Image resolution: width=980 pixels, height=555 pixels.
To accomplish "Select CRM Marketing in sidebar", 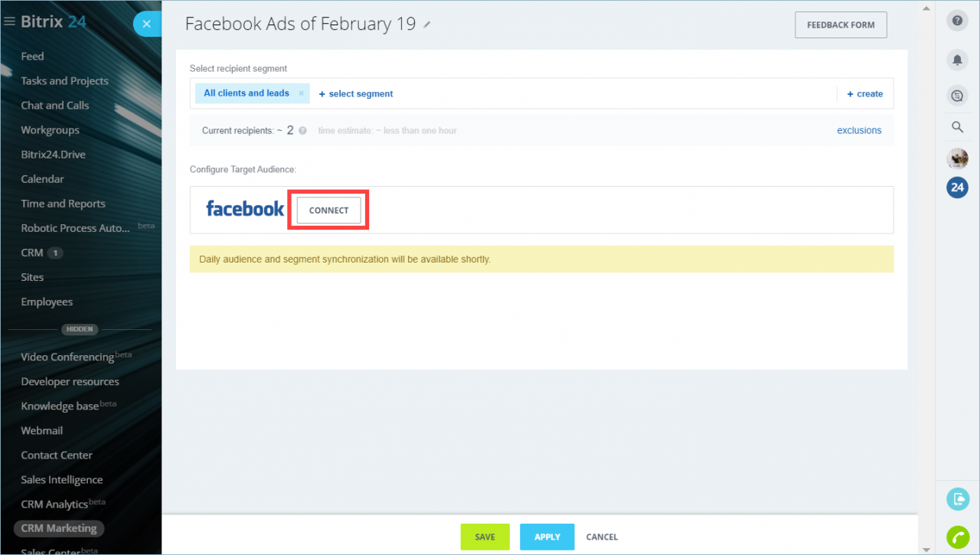I will point(59,528).
